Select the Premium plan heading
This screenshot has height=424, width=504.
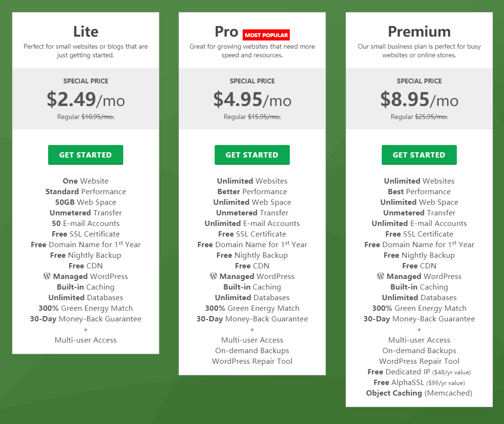[419, 31]
